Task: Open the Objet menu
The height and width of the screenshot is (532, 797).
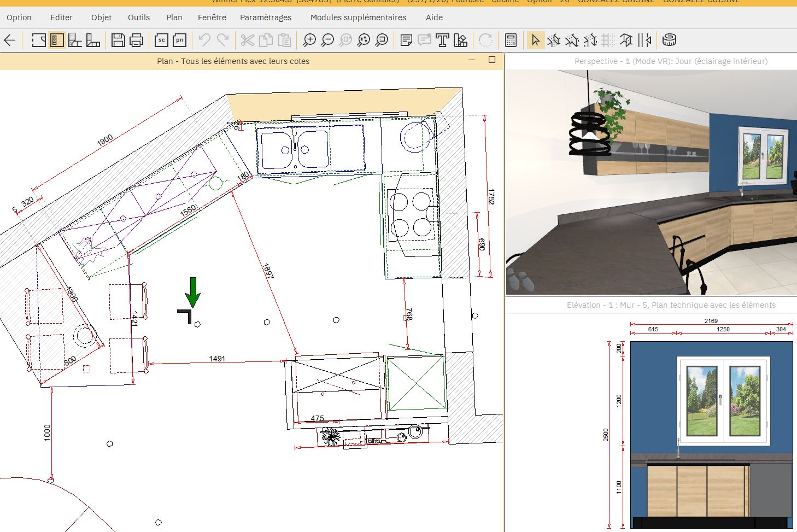Action: (x=101, y=17)
